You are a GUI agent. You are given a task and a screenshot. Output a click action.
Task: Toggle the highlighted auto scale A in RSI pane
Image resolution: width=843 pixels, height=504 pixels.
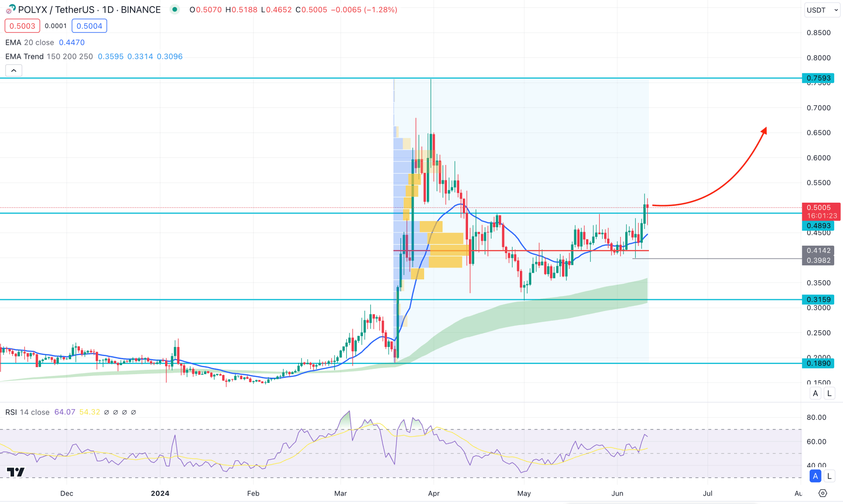tap(815, 476)
